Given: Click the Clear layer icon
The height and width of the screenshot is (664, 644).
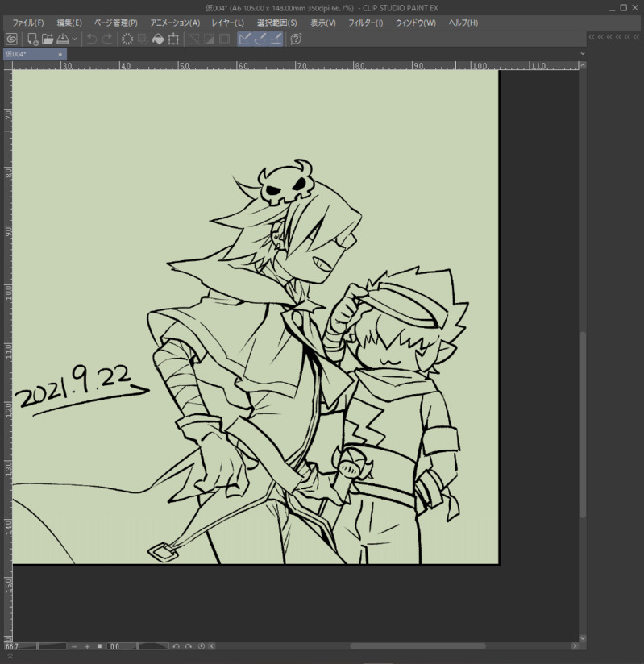Looking at the screenshot, I should click(x=127, y=39).
